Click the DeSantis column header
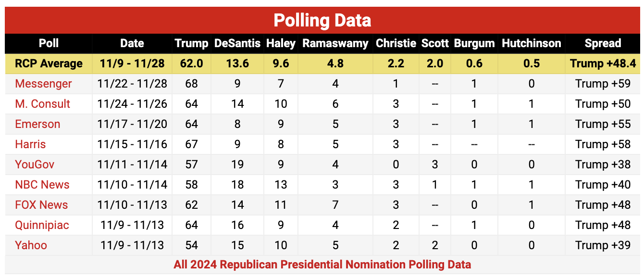Viewport: 644px width, 279px height. [237, 43]
